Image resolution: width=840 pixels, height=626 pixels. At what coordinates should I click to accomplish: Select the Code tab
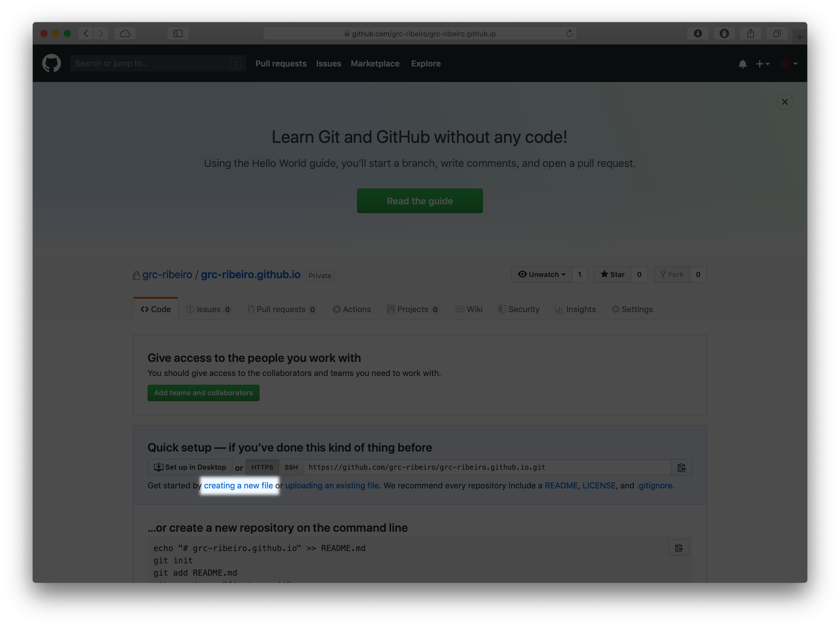[156, 309]
